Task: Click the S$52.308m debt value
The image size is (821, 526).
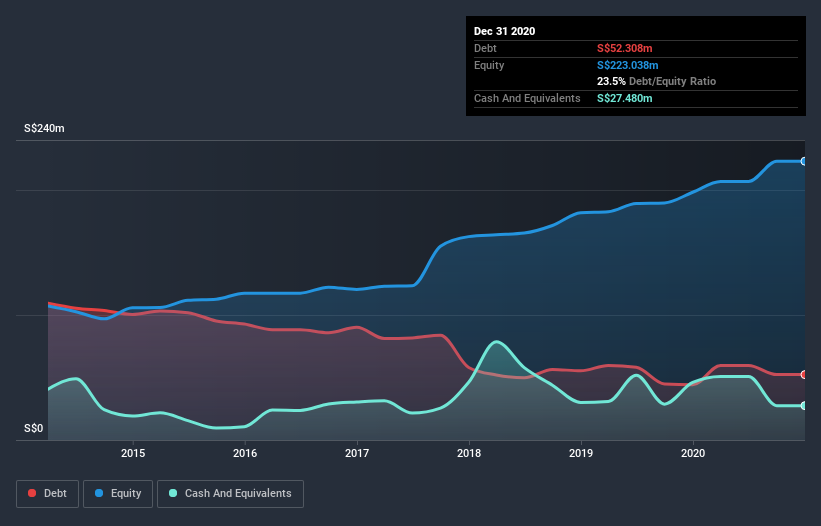Action: tap(625, 48)
